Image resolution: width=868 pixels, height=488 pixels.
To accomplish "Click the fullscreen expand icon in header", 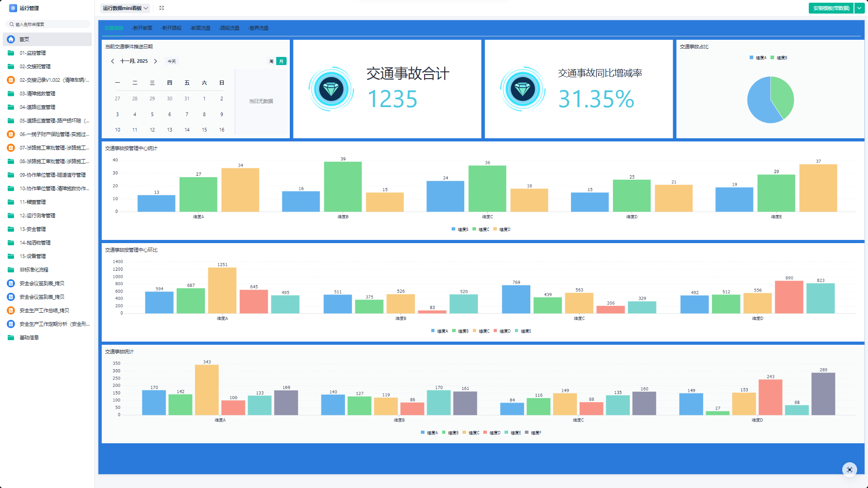I will [x=161, y=8].
